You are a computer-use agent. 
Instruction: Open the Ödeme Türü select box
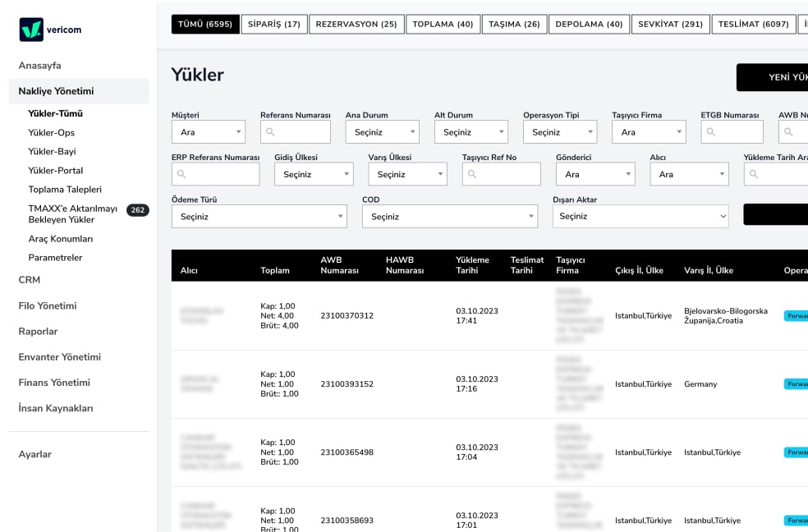click(259, 217)
